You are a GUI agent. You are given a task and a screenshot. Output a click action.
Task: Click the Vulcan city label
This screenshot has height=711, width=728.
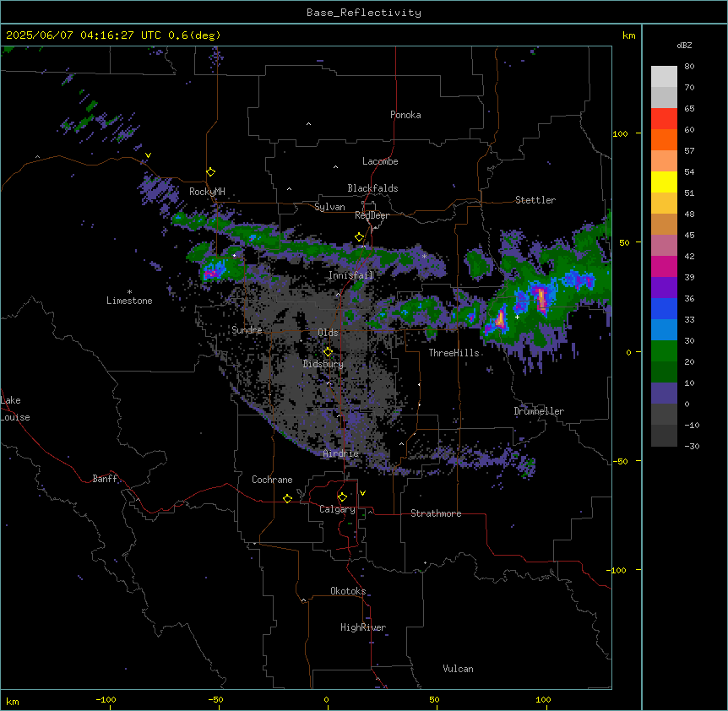pyautogui.click(x=459, y=669)
